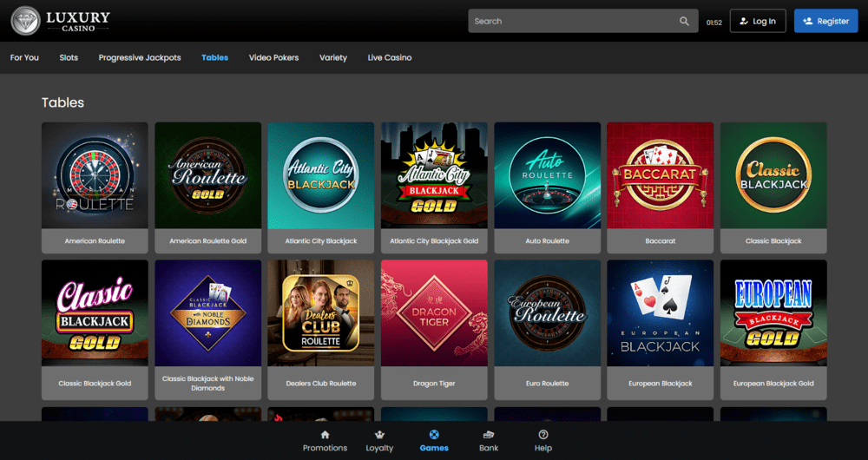Click the Register button
This screenshot has height=460, width=868.
click(x=826, y=21)
